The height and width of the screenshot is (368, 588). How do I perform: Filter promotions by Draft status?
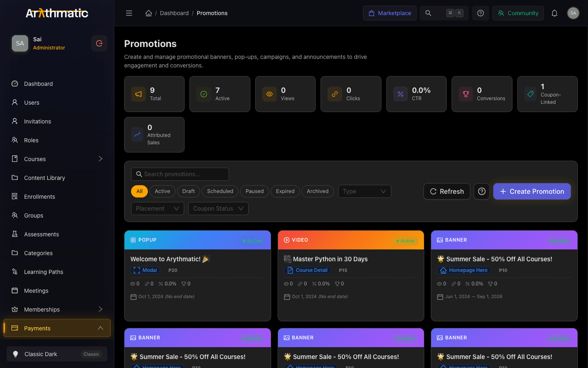(189, 191)
